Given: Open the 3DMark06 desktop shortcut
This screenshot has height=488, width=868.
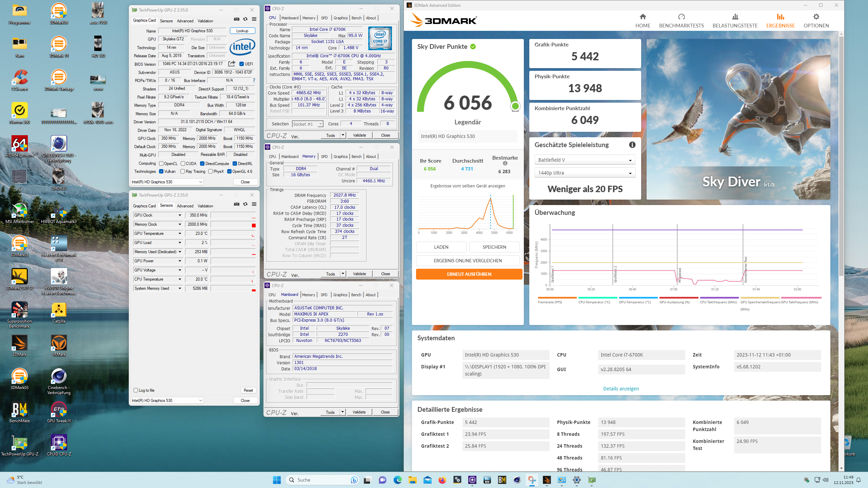Looking at the screenshot, I should pyautogui.click(x=59, y=14).
